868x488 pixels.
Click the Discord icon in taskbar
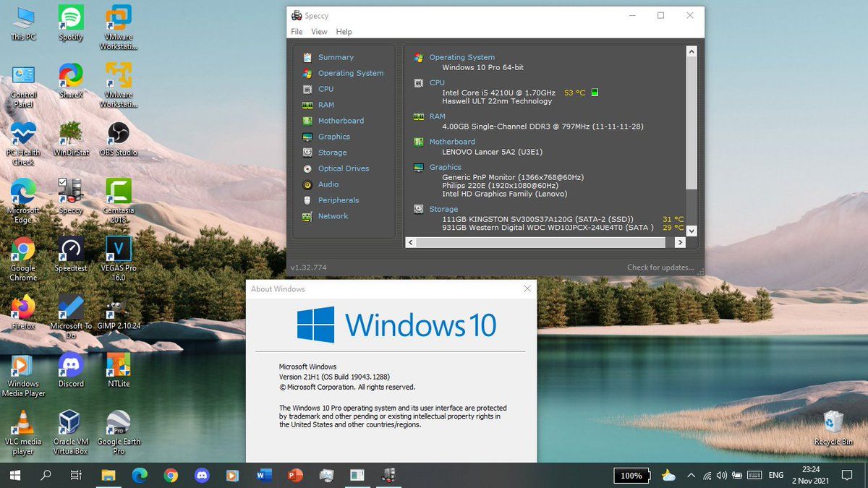[x=201, y=475]
